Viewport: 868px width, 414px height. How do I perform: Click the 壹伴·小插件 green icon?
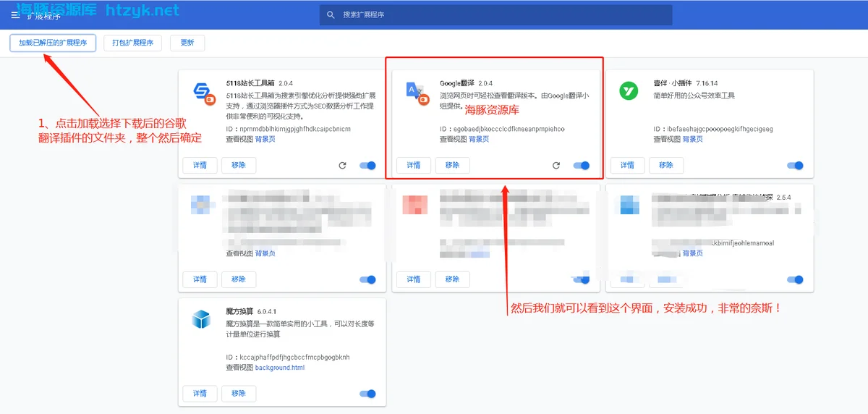click(x=628, y=91)
